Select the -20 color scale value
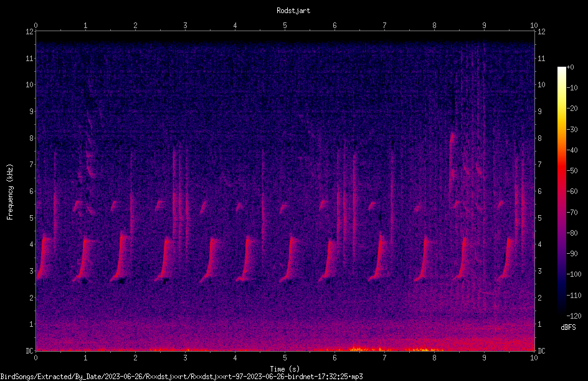 [x=572, y=109]
